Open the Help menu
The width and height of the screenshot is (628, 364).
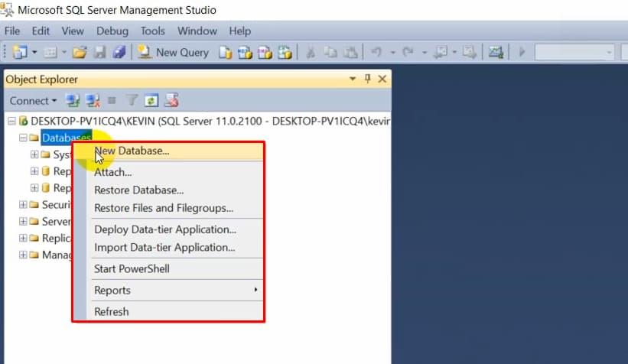click(240, 31)
